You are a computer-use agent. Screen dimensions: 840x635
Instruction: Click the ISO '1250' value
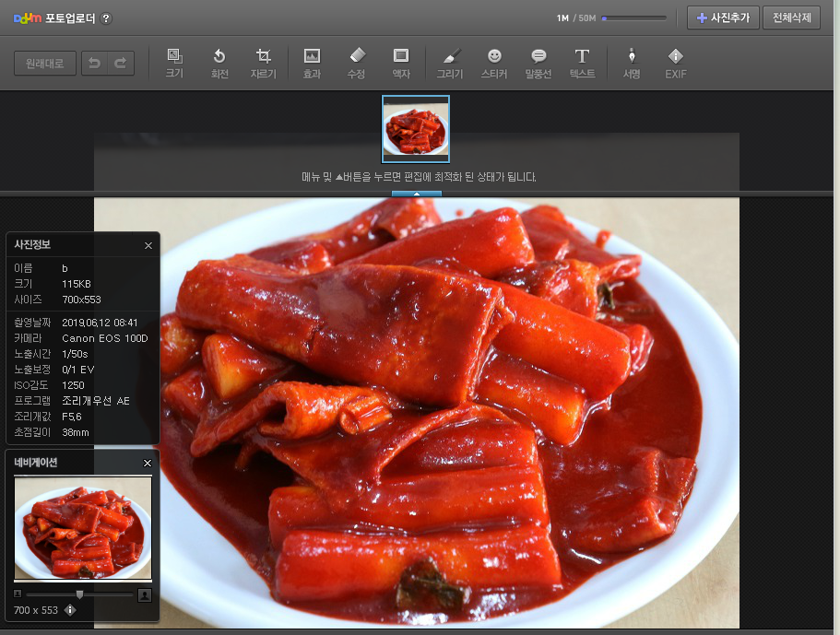pyautogui.click(x=73, y=385)
